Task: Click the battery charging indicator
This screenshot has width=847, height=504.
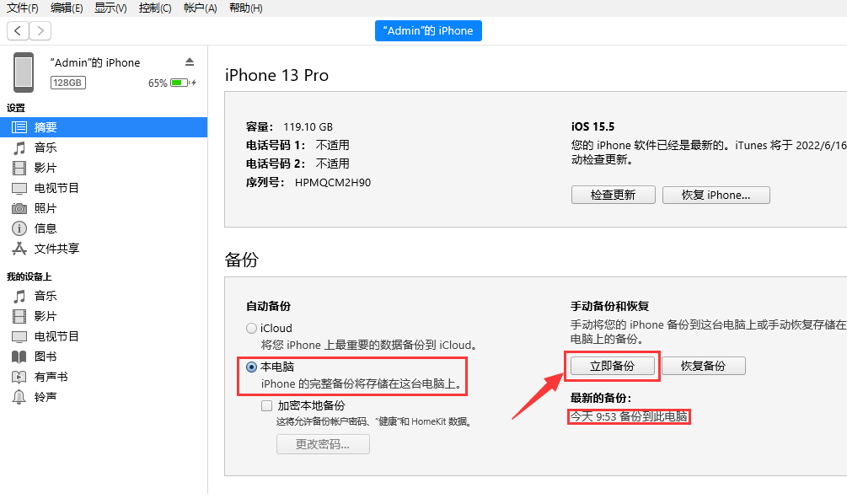Action: (183, 83)
